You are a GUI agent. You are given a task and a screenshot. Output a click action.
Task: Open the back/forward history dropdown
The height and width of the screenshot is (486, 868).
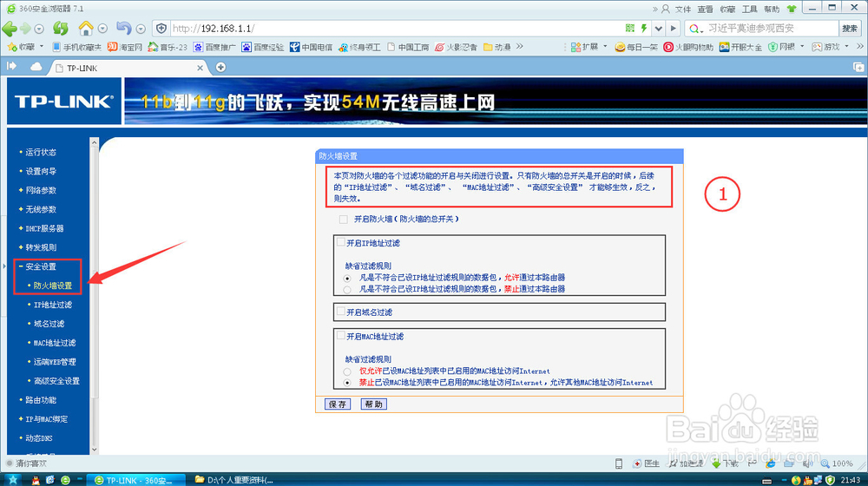coord(39,29)
